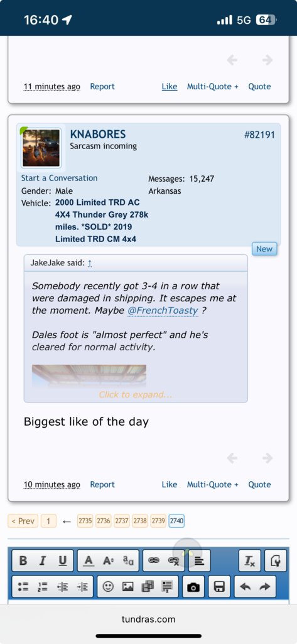Go to page 2739
Viewport: 297px width, 644px height.
tap(158, 521)
